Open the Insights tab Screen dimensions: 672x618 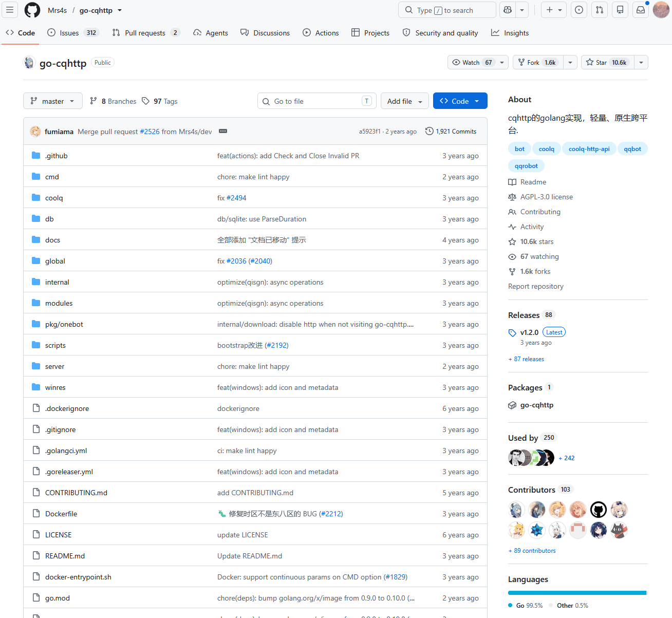(510, 33)
